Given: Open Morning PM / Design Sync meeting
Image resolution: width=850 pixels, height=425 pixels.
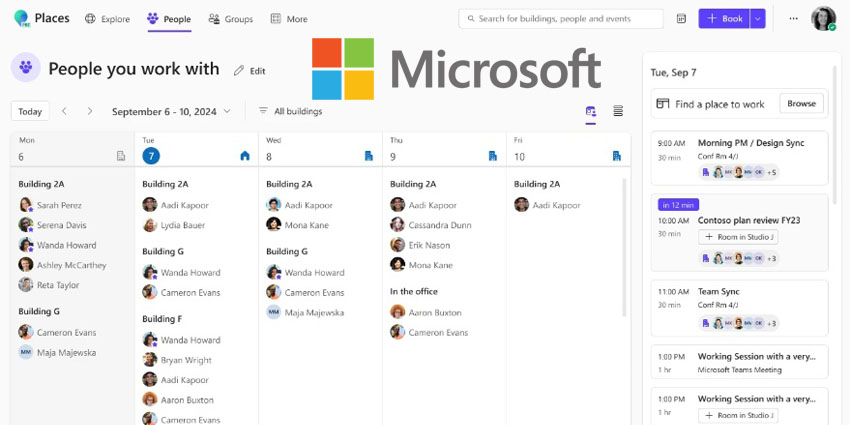Looking at the screenshot, I should point(739,158).
